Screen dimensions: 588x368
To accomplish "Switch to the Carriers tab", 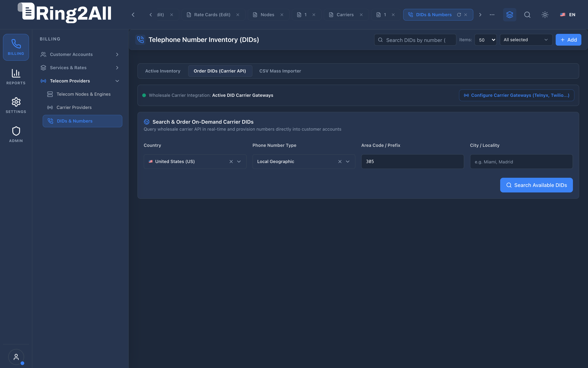I will pos(346,15).
